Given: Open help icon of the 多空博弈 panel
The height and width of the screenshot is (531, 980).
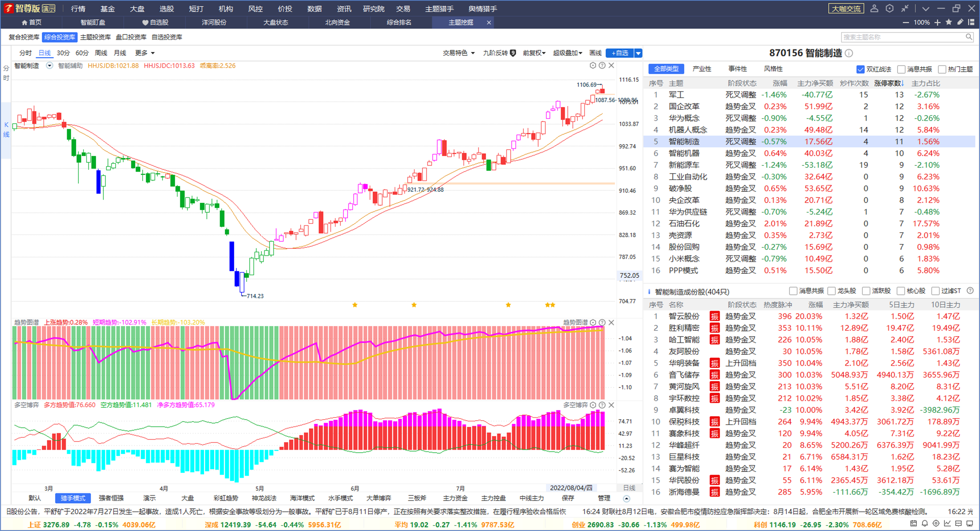Looking at the screenshot, I should (602, 405).
